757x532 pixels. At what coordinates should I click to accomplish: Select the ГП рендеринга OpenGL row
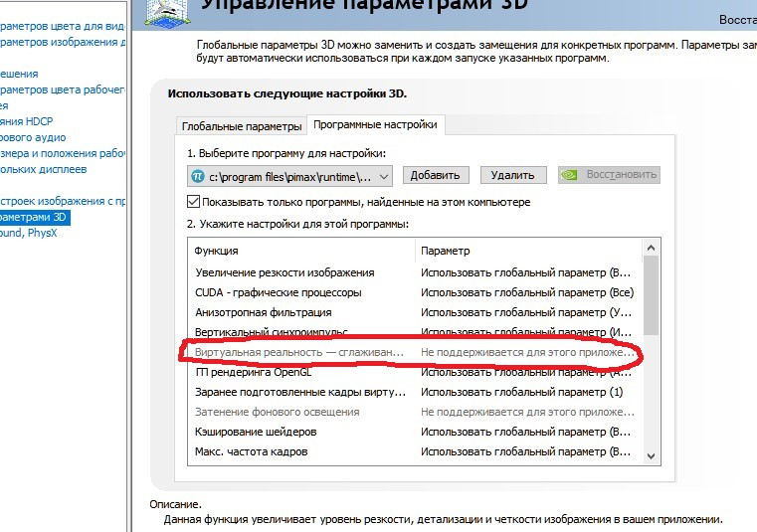click(x=415, y=372)
